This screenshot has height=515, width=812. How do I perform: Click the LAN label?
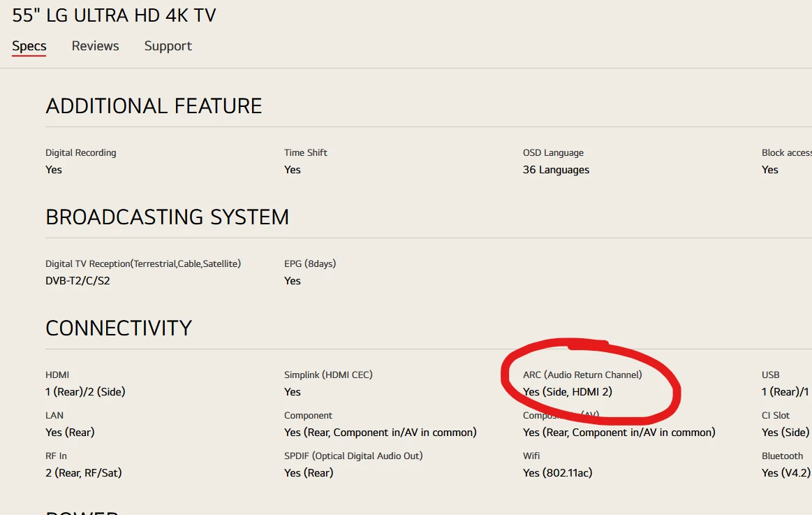[54, 416]
